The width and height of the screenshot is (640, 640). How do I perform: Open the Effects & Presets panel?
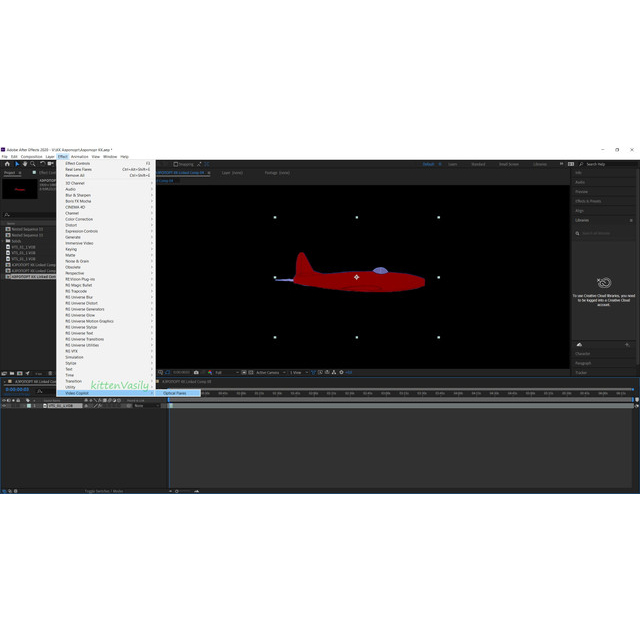click(x=588, y=201)
